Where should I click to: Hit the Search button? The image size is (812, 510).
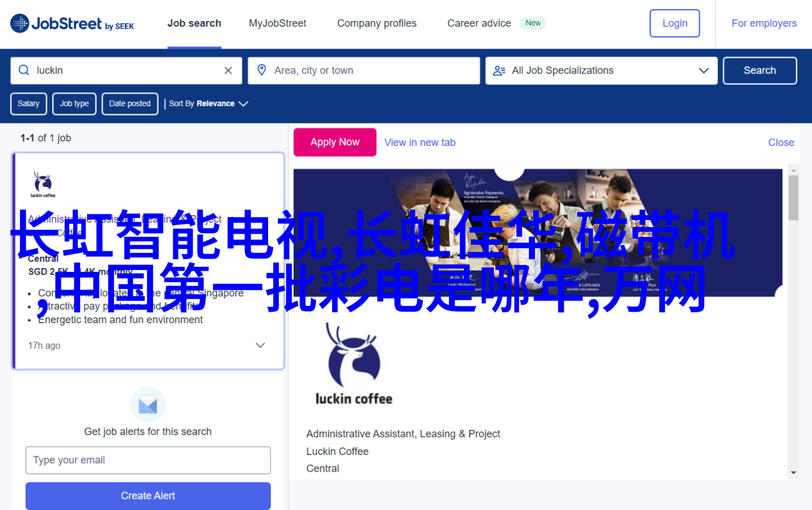click(x=760, y=70)
